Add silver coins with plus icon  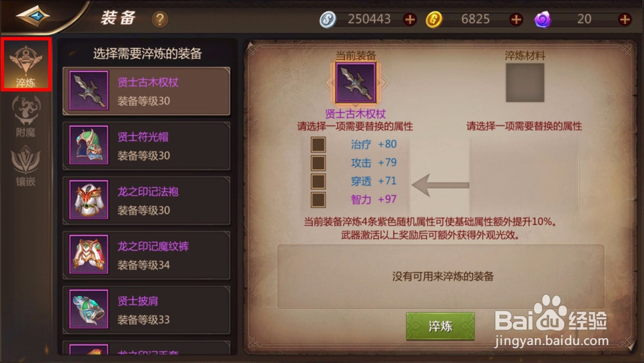pyautogui.click(x=410, y=19)
